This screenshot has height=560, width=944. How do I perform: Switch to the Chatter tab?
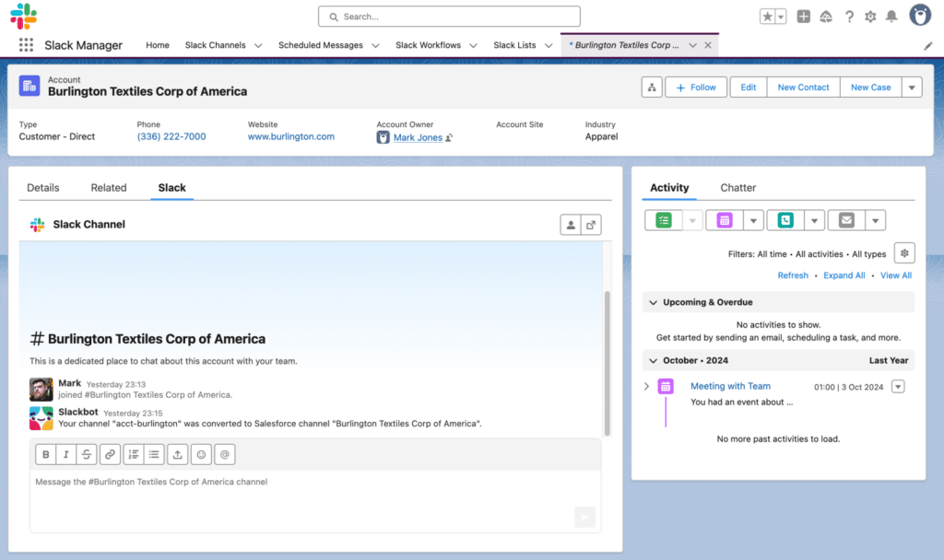[738, 188]
